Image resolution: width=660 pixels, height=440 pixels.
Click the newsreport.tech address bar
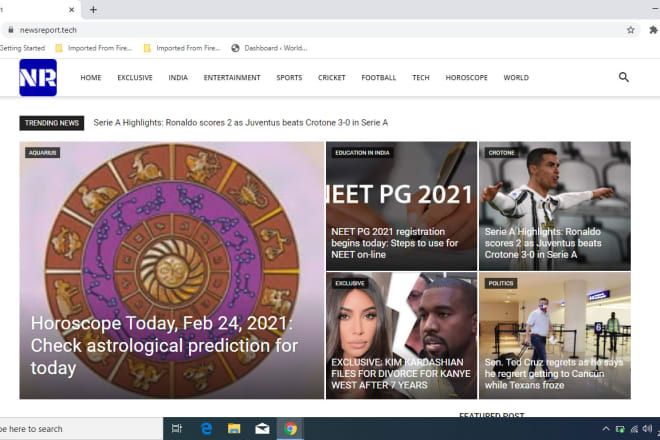coord(320,30)
